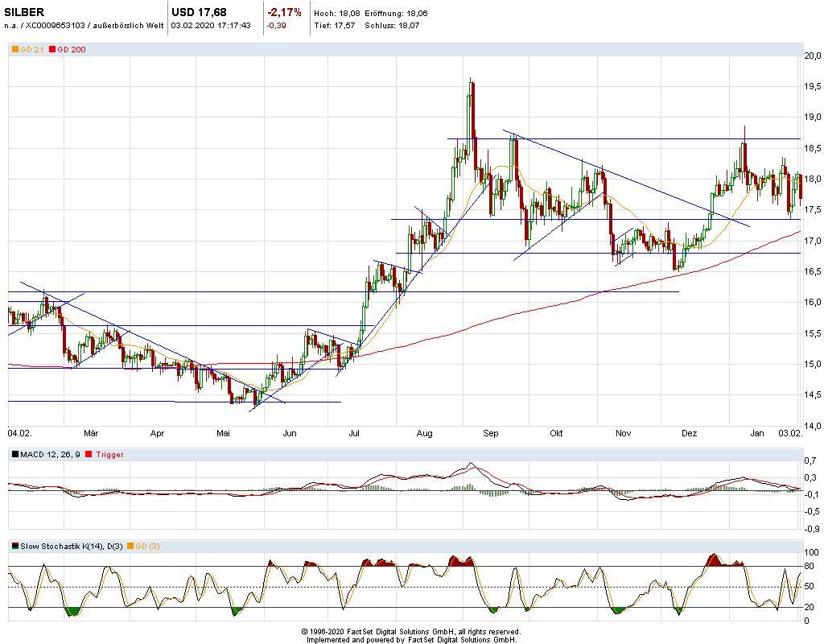Click the Aug label on time axis
The width and height of the screenshot is (824, 644).
point(425,434)
